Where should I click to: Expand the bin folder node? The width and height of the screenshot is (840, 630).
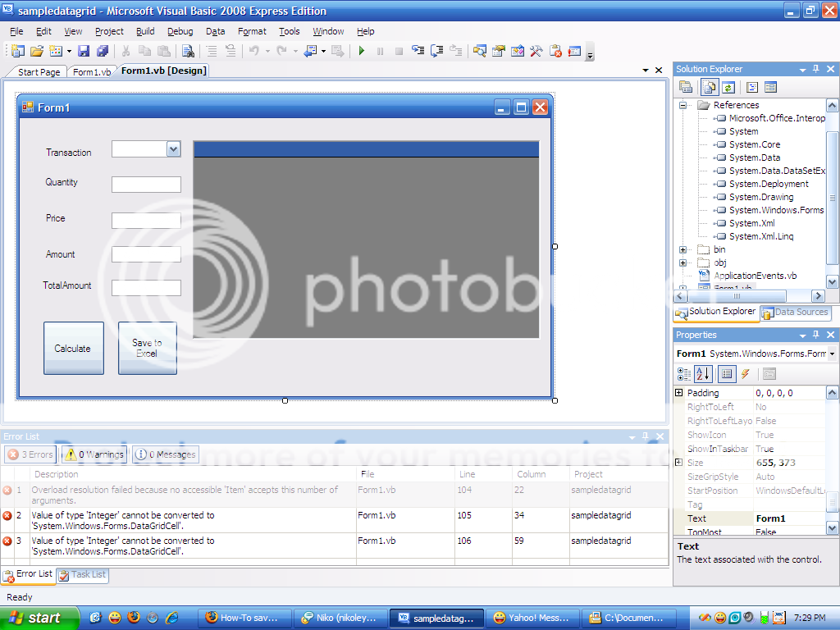pos(682,249)
